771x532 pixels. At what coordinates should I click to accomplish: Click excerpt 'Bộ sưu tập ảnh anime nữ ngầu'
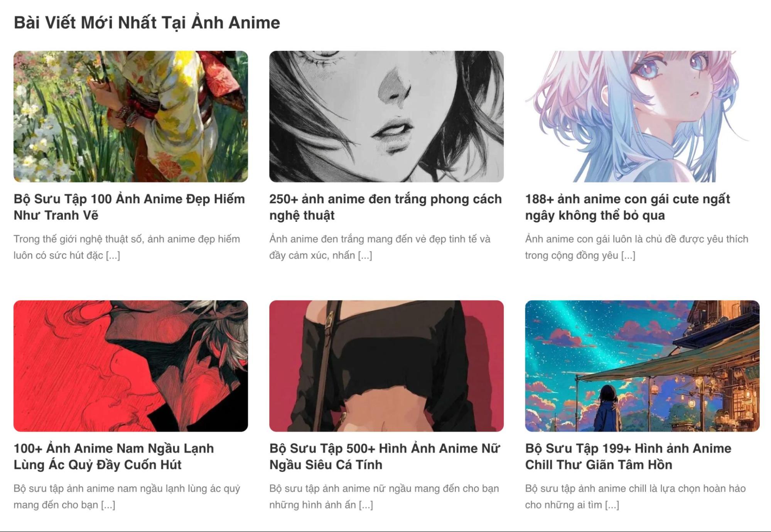384,497
